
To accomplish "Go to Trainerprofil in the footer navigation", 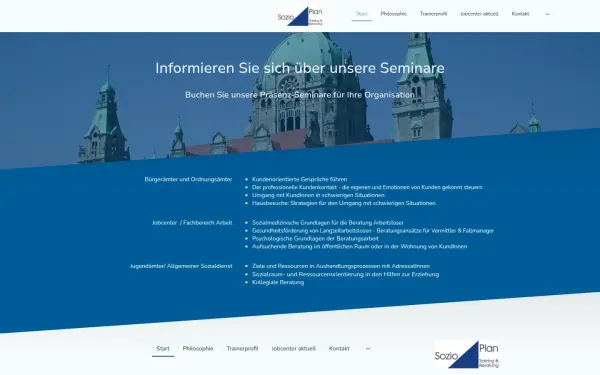I will tap(243, 349).
